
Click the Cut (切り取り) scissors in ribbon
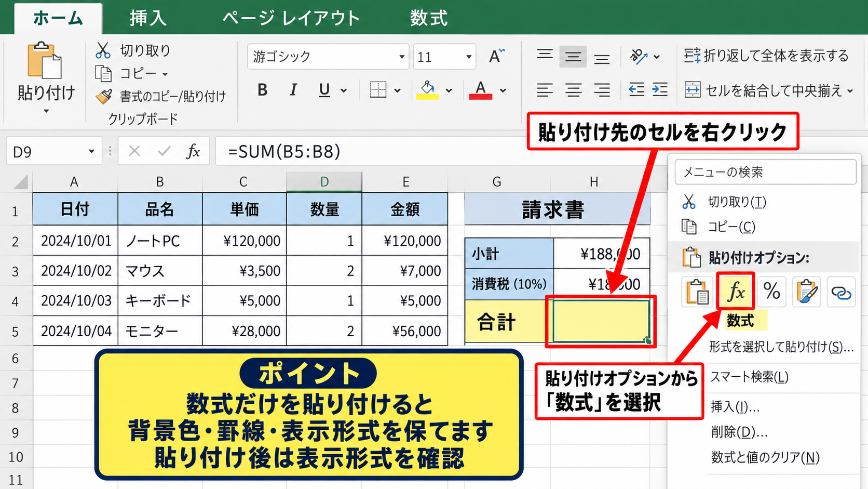click(x=103, y=50)
